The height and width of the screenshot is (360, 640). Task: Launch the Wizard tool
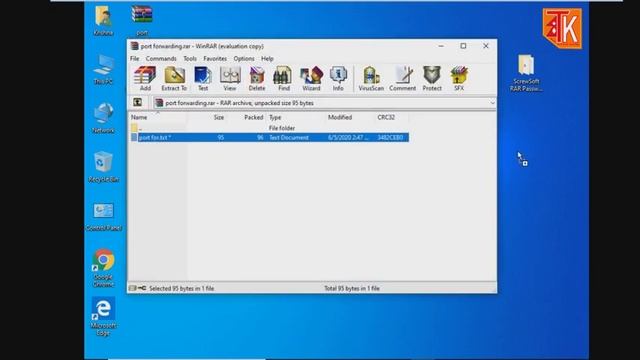[311, 78]
